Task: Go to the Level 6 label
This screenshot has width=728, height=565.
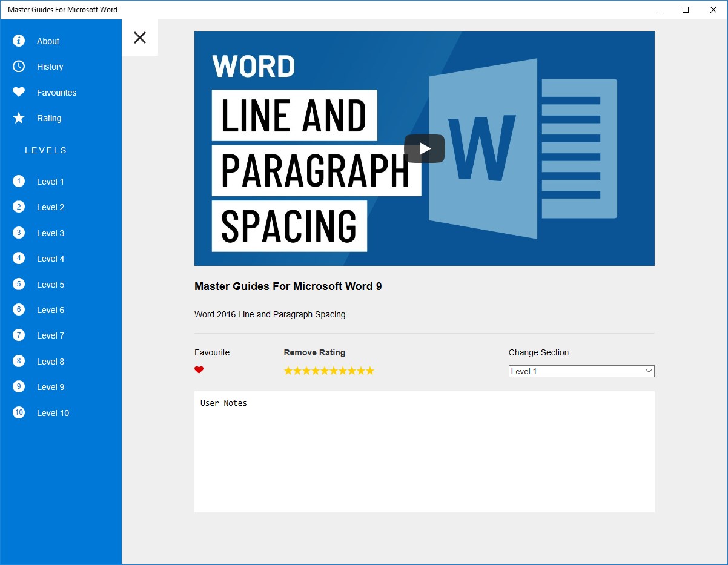Action: pyautogui.click(x=50, y=310)
